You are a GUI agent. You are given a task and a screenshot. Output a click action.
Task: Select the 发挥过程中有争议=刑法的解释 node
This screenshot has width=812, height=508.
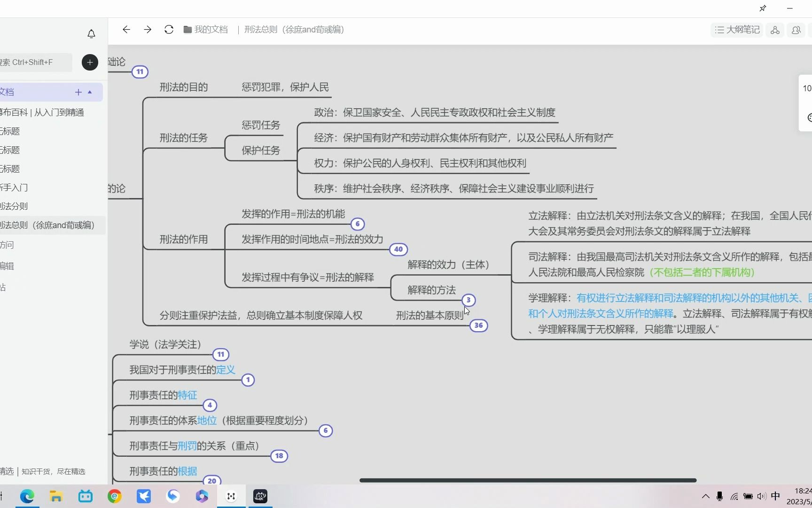pyautogui.click(x=308, y=278)
